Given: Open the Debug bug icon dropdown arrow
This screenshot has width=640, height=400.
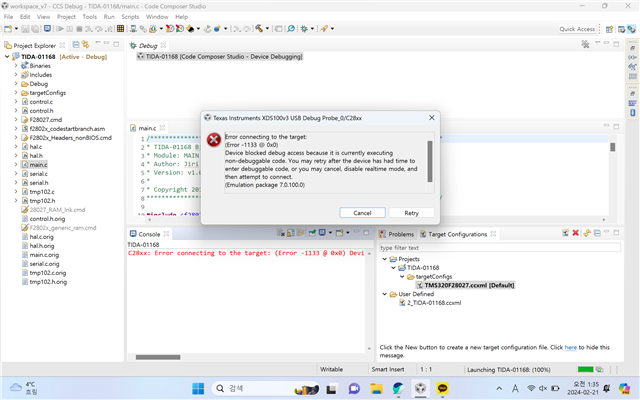Looking at the screenshot, I should [312, 29].
